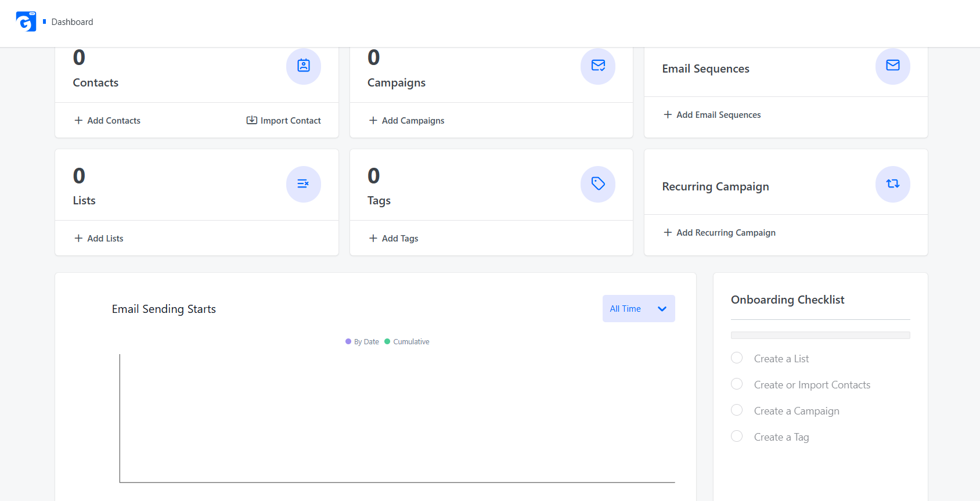This screenshot has height=501, width=980.
Task: Click the Onboarding Checklist heading
Action: click(788, 300)
